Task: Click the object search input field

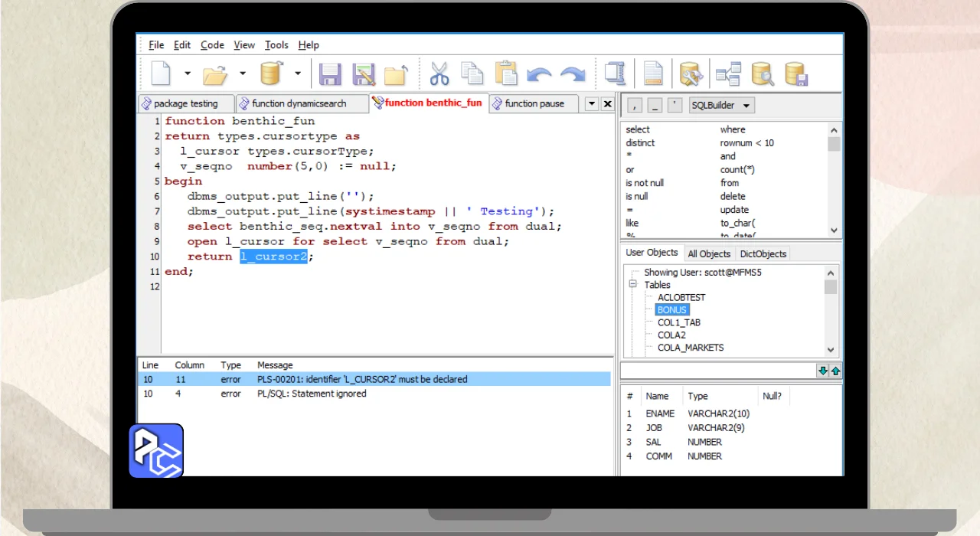Action: (717, 371)
